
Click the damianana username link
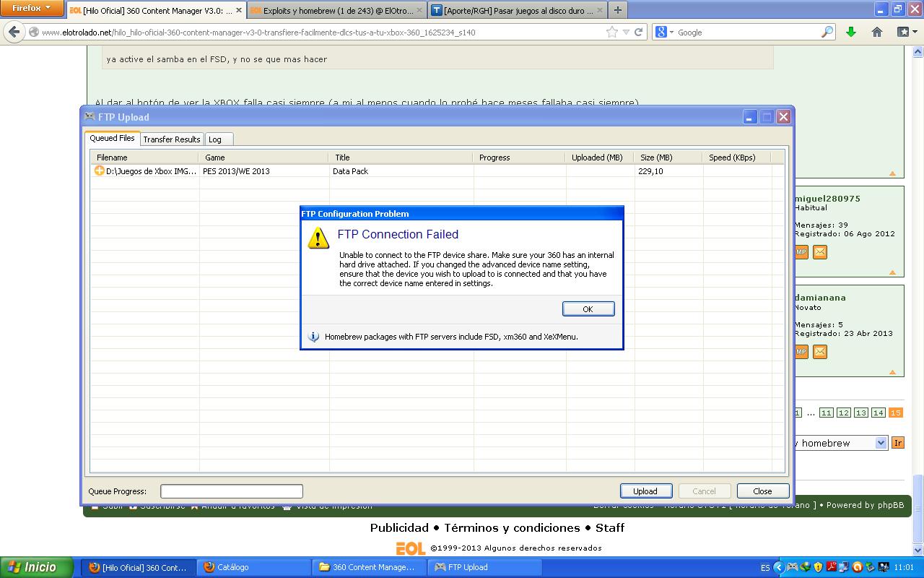[x=820, y=298]
